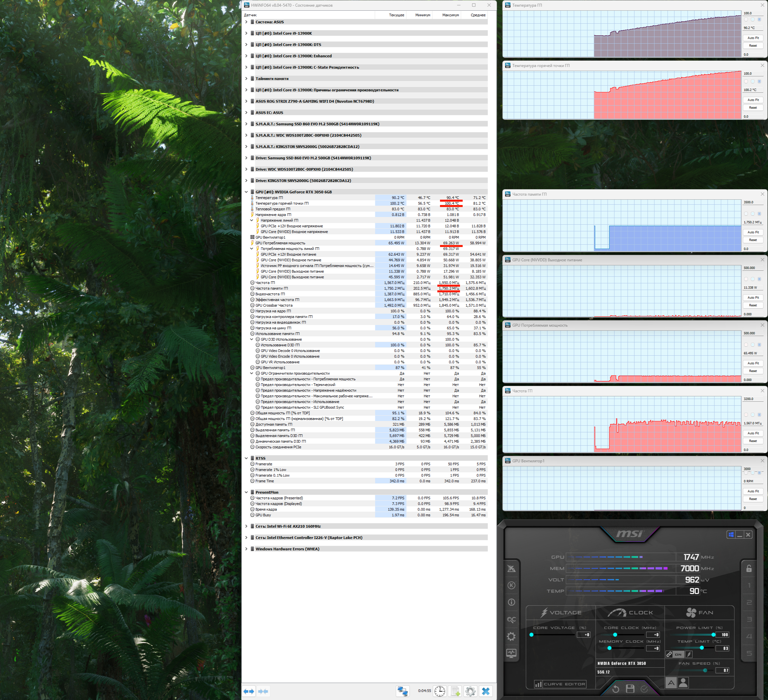The height and width of the screenshot is (700, 768).
Task: Click HWiNFO sensor settings gear icon
Action: coord(470,691)
